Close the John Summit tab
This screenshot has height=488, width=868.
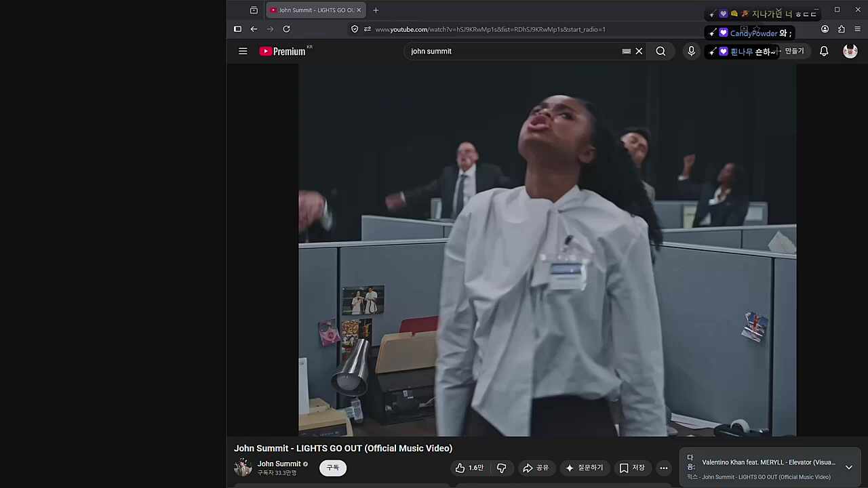(x=359, y=10)
